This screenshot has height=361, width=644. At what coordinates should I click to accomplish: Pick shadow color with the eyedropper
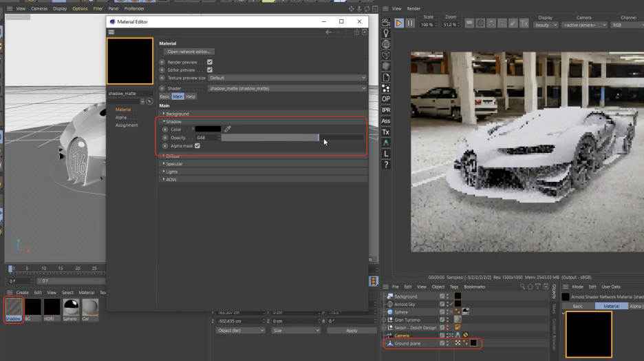tap(228, 129)
